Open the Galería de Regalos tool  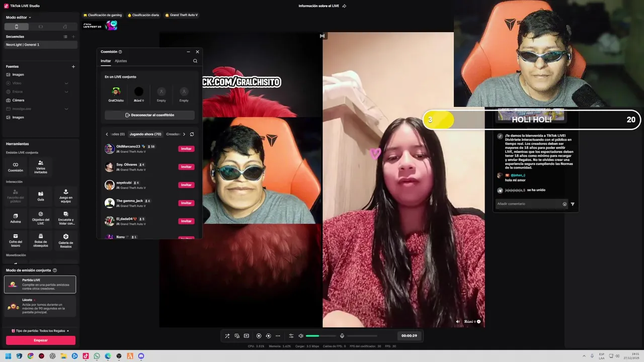pyautogui.click(x=66, y=240)
